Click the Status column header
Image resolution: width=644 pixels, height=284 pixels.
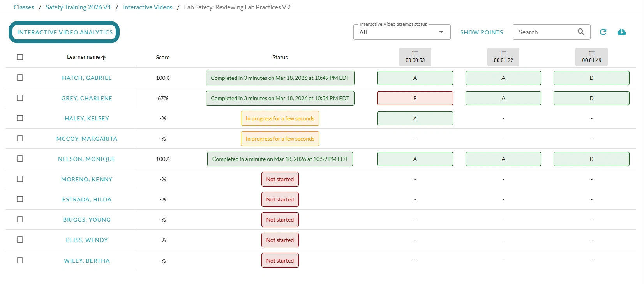point(280,57)
